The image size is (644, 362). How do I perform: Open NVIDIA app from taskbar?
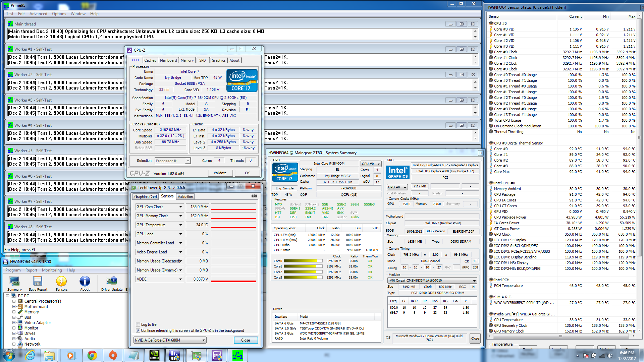click(154, 355)
